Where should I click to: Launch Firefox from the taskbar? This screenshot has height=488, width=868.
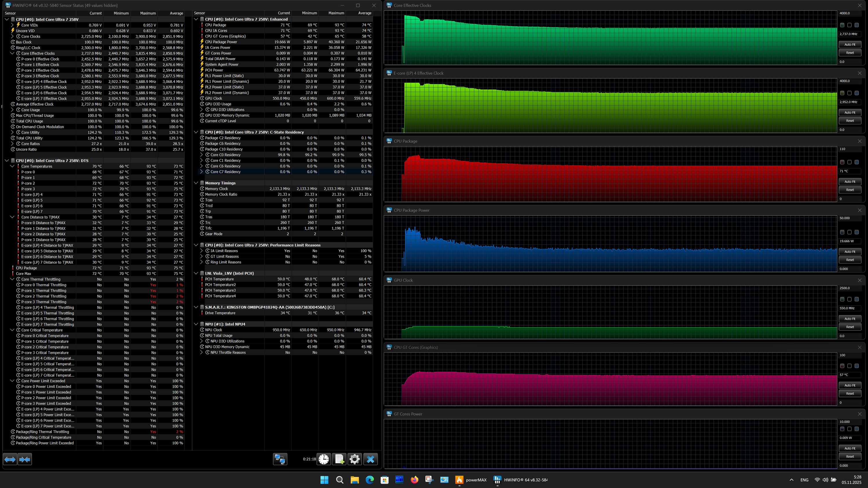click(x=414, y=480)
